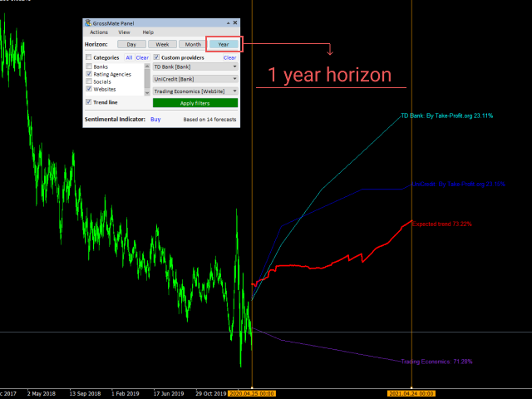
Task: Click the green Apply filters button
Action: (195, 103)
